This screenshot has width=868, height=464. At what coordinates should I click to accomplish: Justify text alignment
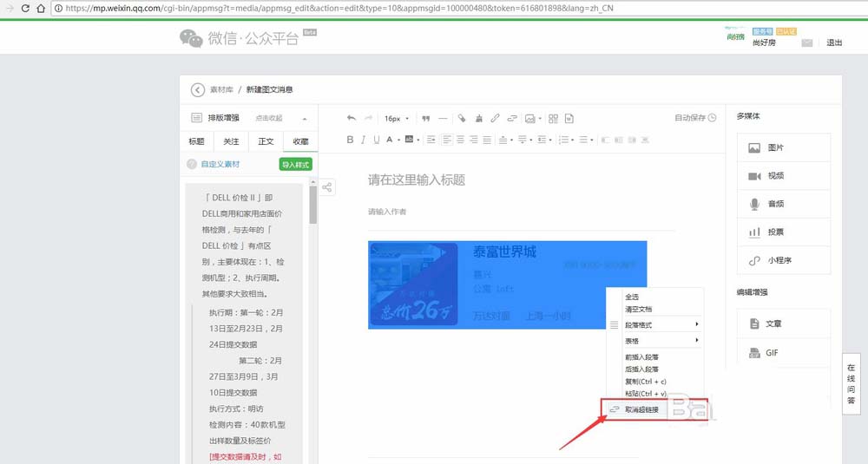click(487, 140)
